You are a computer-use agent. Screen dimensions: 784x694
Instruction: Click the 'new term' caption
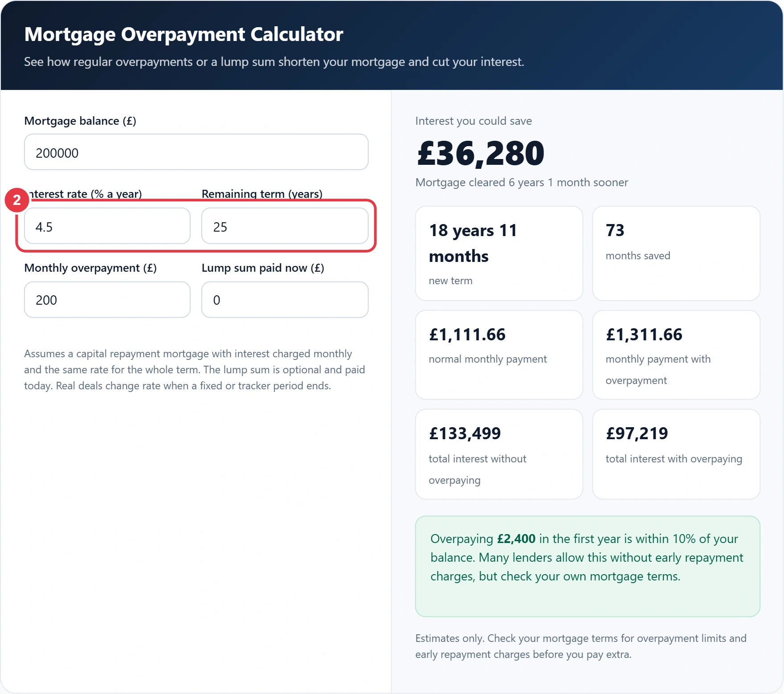tap(450, 281)
